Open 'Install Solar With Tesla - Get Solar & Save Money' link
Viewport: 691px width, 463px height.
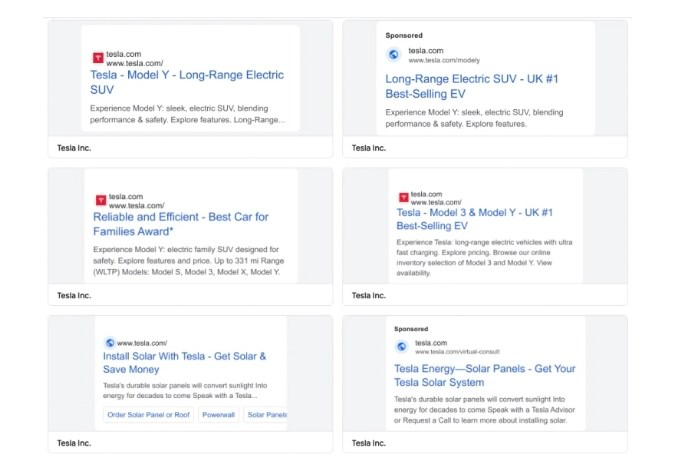click(185, 363)
